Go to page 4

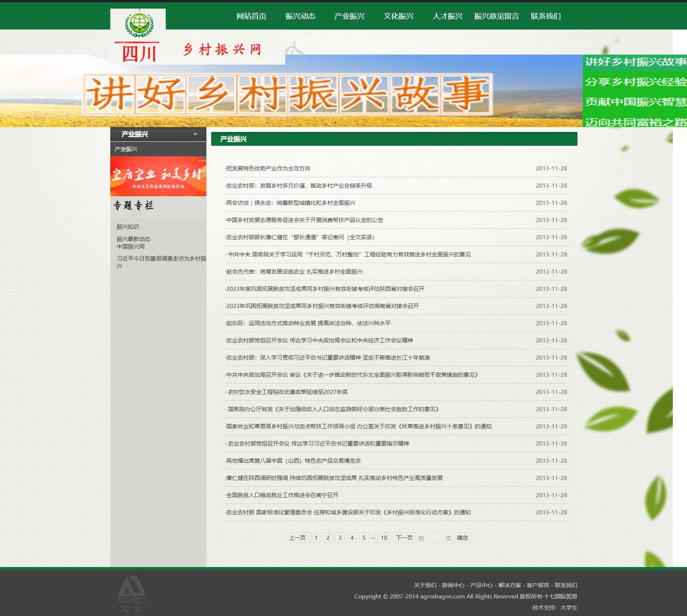[352, 538]
